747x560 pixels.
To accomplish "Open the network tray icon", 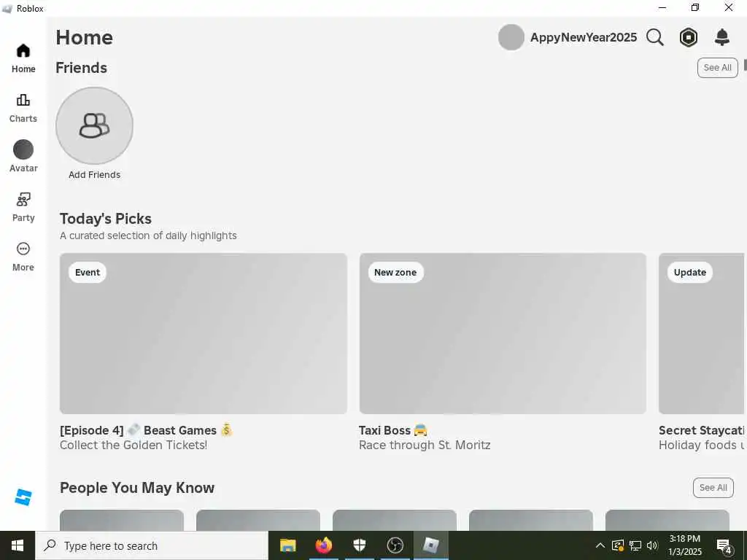I will pos(635,545).
